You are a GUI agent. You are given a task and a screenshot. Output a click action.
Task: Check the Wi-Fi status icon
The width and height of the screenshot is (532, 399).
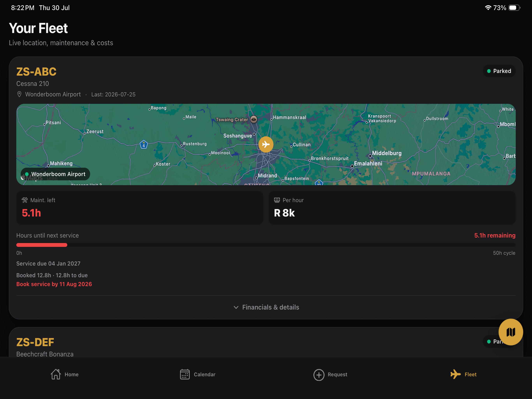click(488, 8)
